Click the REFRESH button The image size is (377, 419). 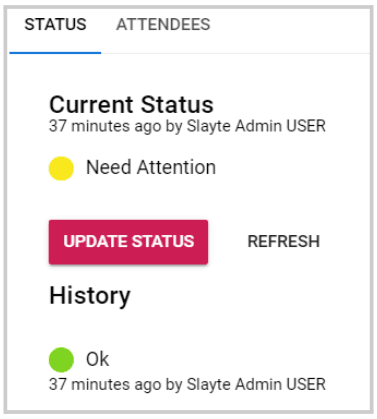click(284, 241)
